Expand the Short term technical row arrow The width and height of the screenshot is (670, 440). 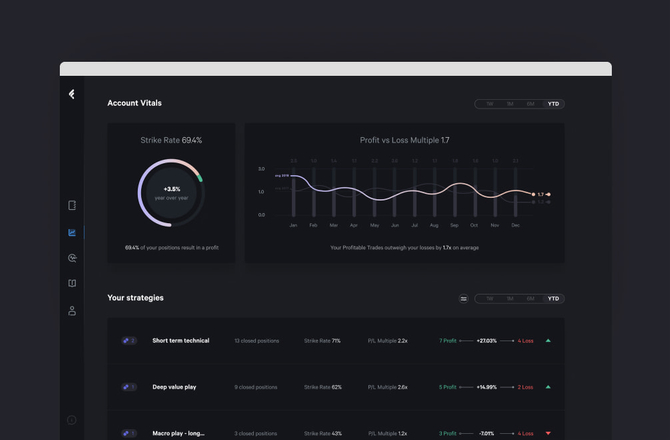click(x=548, y=341)
